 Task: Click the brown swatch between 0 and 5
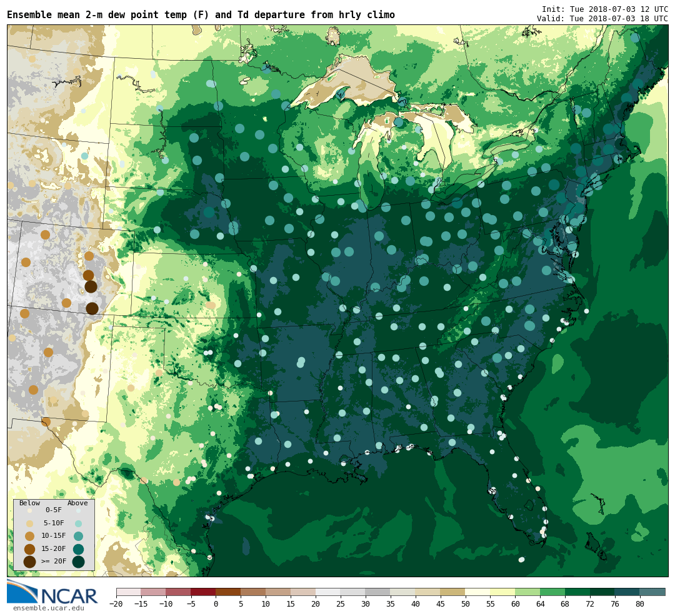pos(228,592)
